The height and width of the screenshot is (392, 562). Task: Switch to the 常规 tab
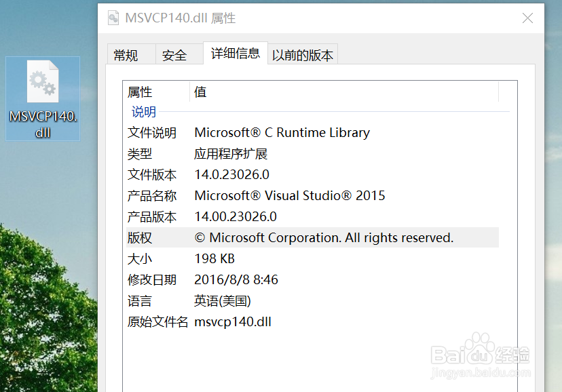131,55
